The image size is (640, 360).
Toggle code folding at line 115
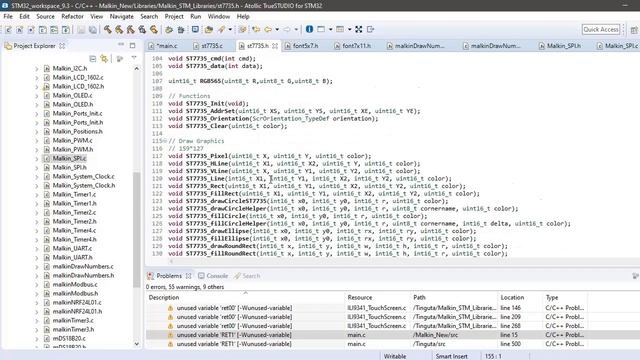click(x=164, y=141)
